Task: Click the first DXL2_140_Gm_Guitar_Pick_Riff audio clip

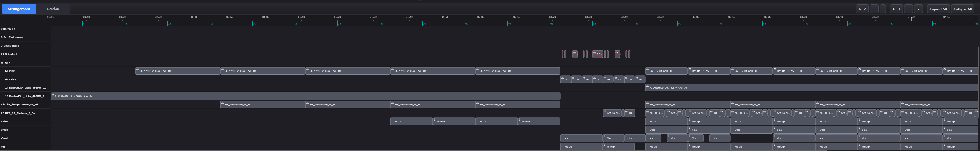Action: [178, 71]
